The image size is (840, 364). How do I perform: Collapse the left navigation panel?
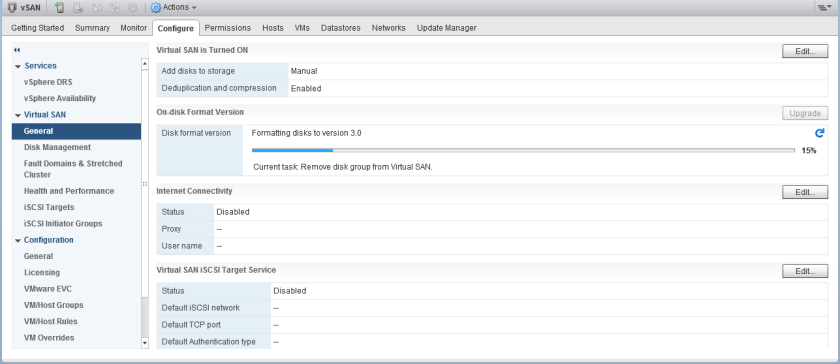[17, 50]
